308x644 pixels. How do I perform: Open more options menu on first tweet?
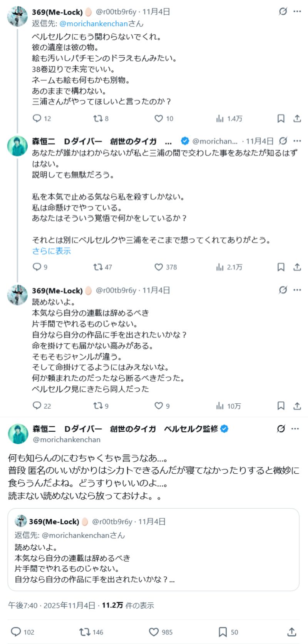click(297, 12)
